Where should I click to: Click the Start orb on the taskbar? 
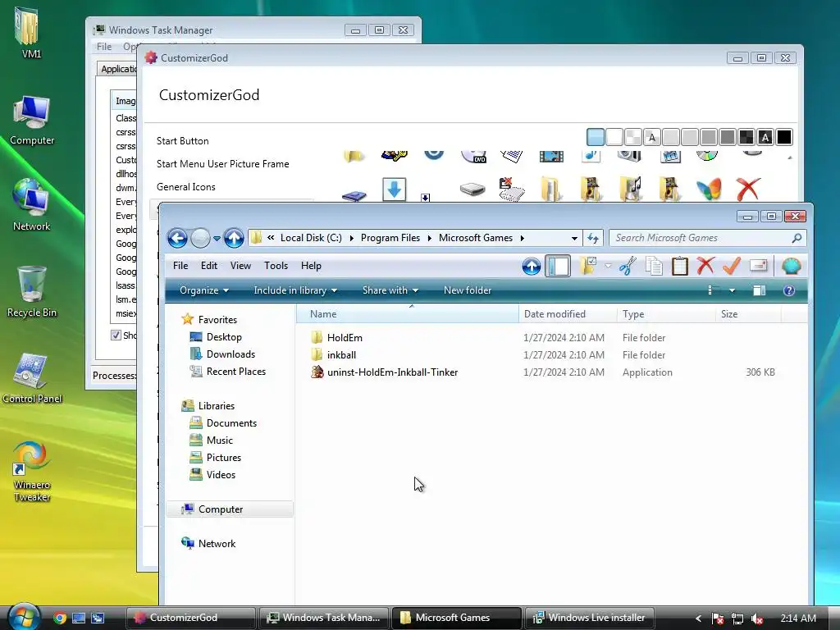click(22, 618)
